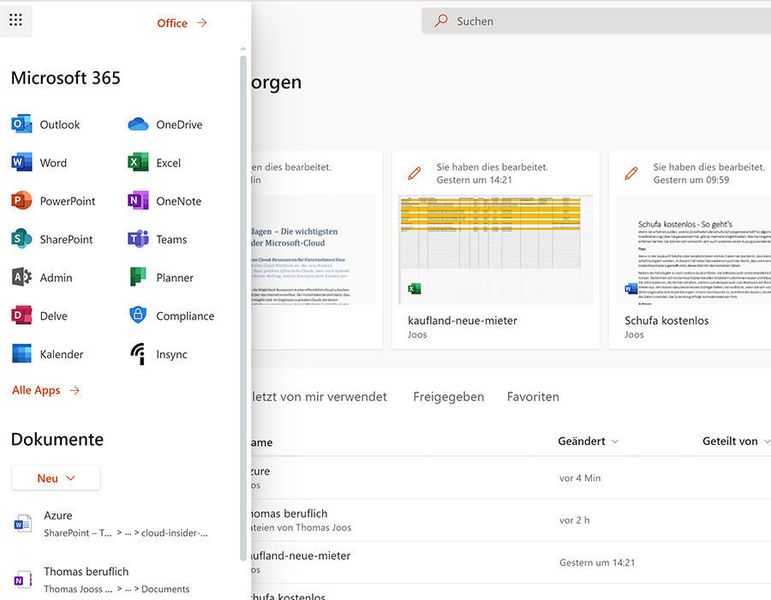Switch to Favoriten tab
Screen dimensions: 771x600
533,396
